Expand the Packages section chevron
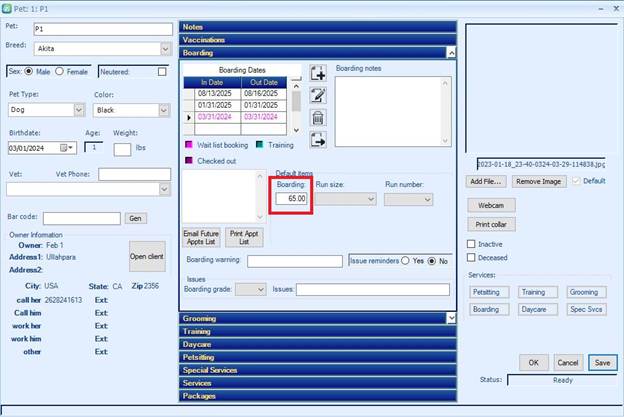The height and width of the screenshot is (417, 624). coord(450,395)
